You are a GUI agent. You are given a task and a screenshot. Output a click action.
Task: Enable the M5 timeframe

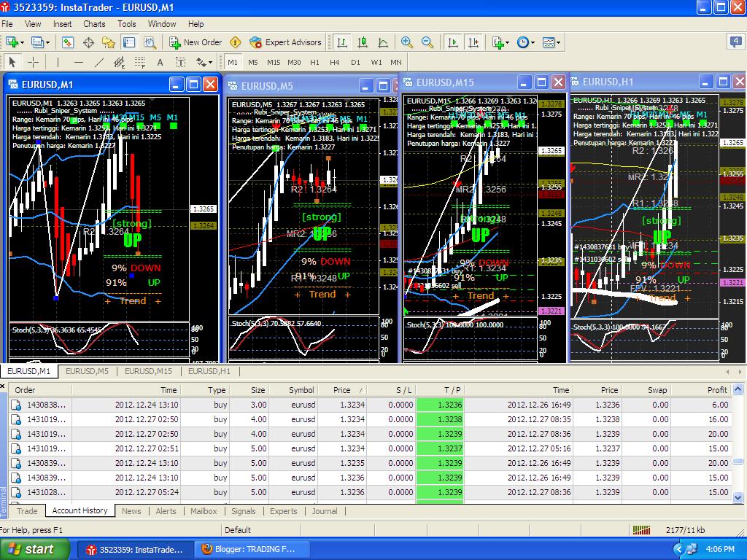(x=253, y=62)
